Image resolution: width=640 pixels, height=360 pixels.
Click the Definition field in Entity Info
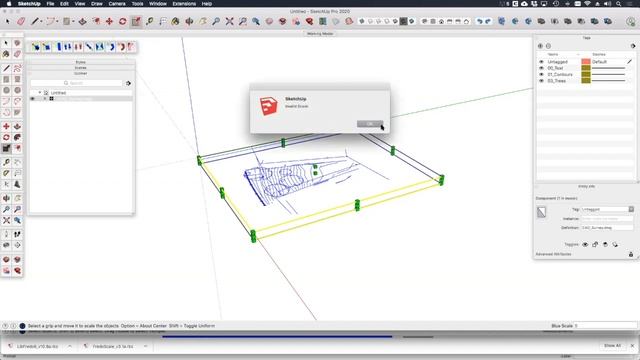coord(607,227)
